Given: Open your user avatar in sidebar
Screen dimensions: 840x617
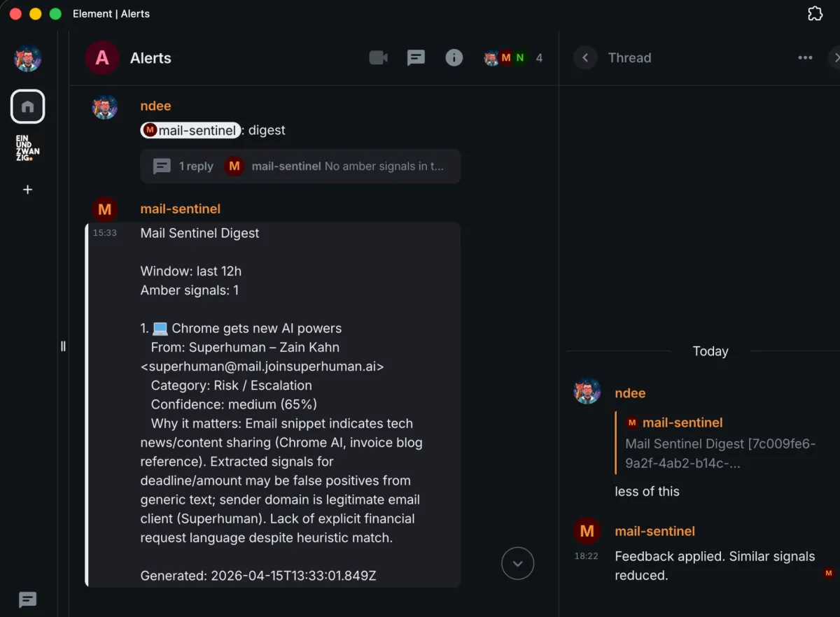Looking at the screenshot, I should [x=27, y=58].
